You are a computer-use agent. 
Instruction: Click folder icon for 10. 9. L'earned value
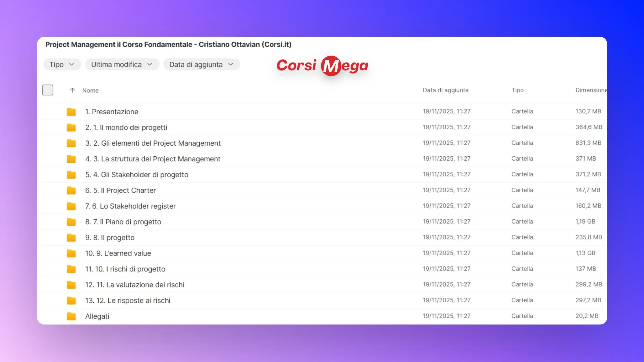point(71,253)
